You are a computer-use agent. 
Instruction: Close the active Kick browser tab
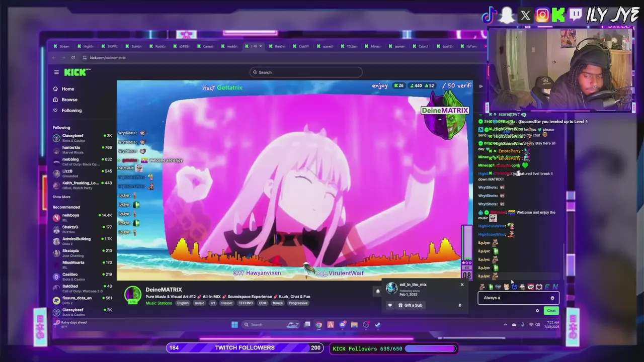[261, 46]
